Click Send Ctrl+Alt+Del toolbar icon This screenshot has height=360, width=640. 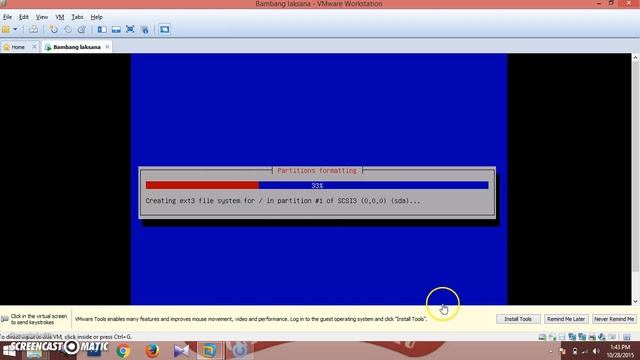pos(33,29)
